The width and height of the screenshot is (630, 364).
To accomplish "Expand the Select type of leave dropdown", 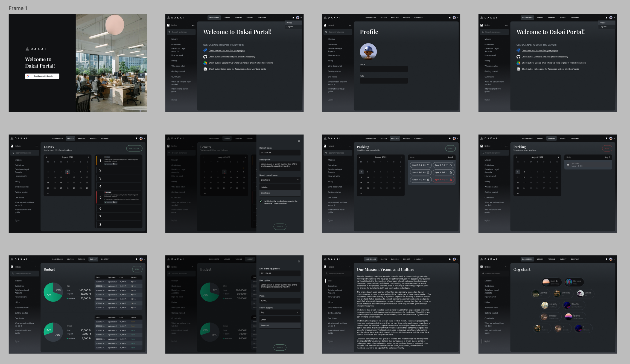I will point(279,180).
